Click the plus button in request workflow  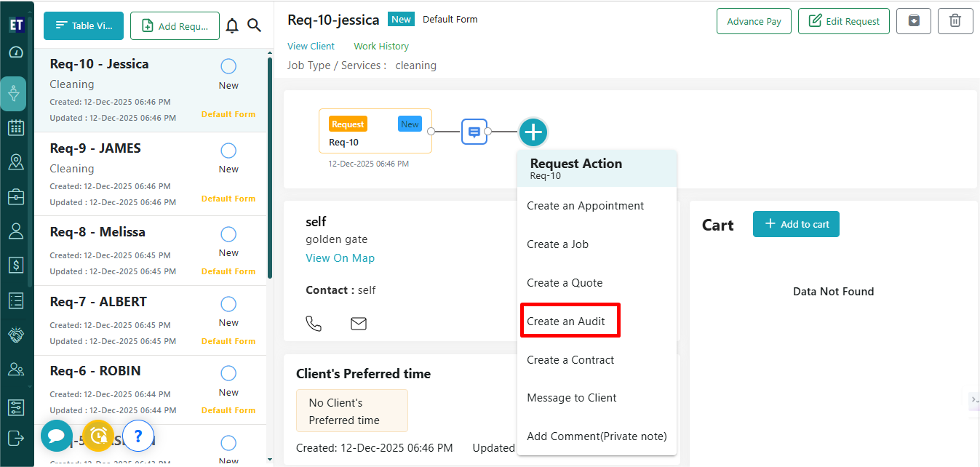533,132
